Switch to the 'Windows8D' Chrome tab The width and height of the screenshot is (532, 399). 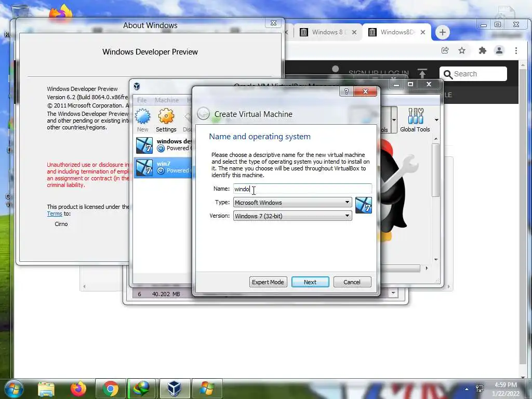[x=396, y=32]
